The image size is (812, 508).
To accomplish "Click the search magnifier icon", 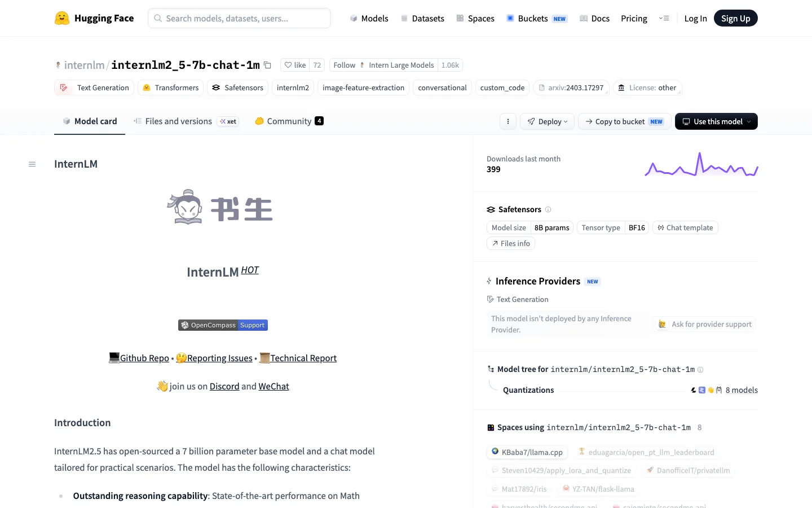I will click(x=158, y=18).
